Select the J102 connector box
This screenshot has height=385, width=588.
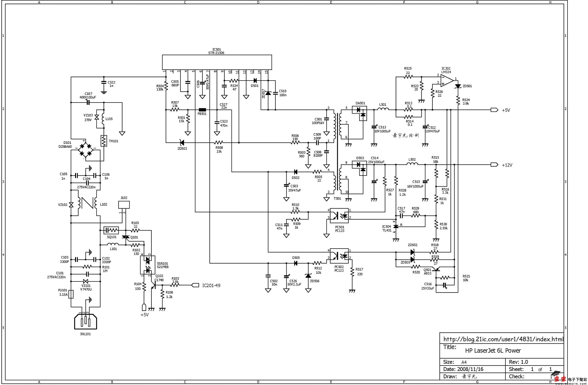tap(124, 205)
